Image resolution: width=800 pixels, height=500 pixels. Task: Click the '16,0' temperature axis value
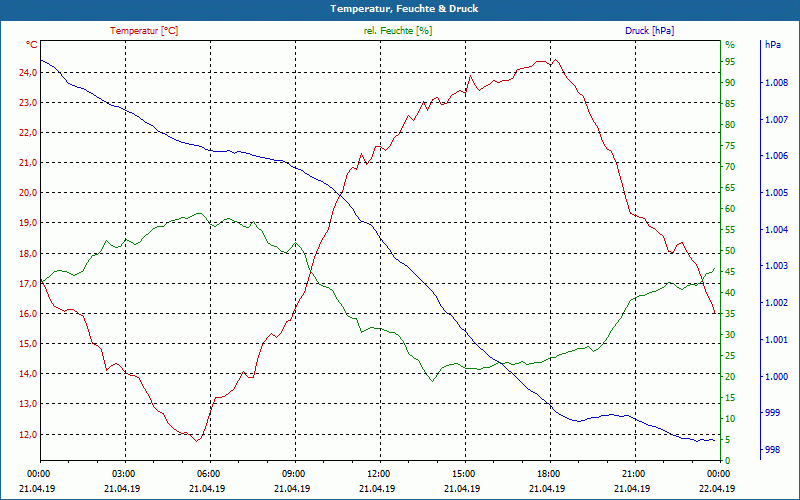click(28, 314)
